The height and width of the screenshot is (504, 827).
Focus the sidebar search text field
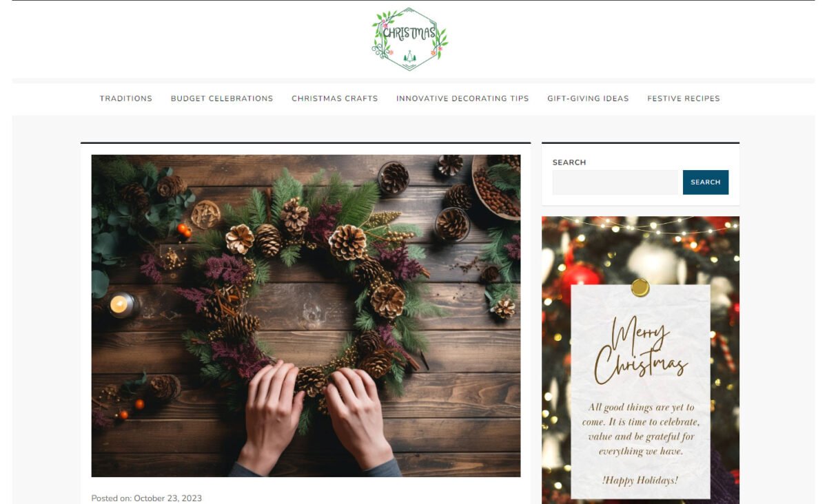coord(616,182)
